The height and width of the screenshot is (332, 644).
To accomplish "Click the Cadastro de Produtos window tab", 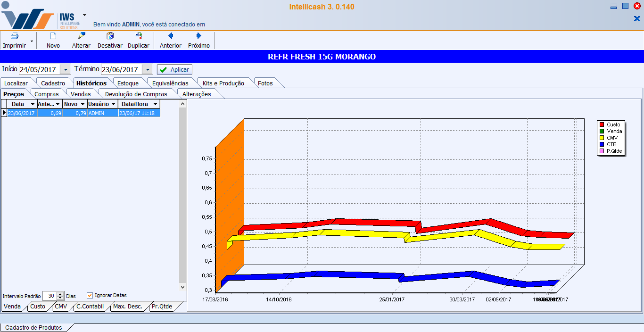I will pos(33,328).
